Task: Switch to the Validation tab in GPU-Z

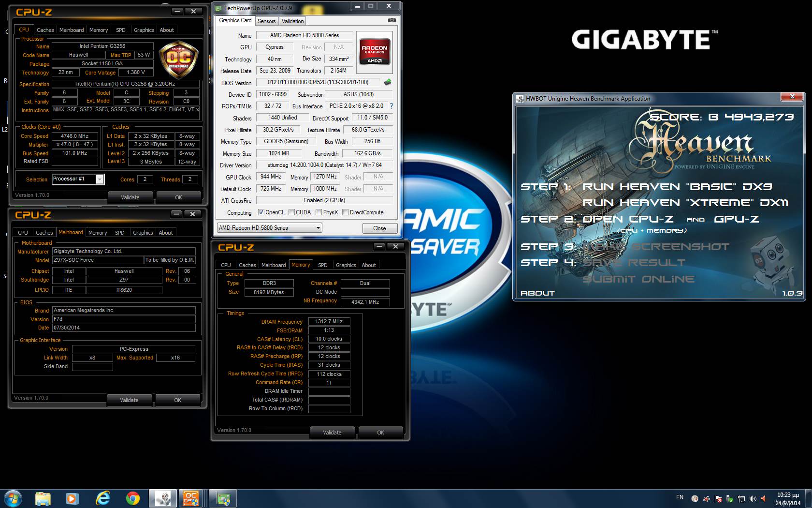Action: click(292, 21)
